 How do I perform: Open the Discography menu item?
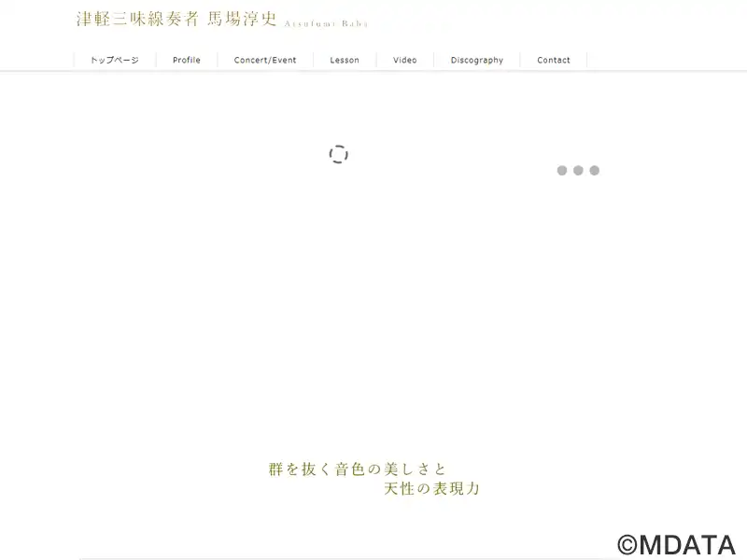[477, 60]
